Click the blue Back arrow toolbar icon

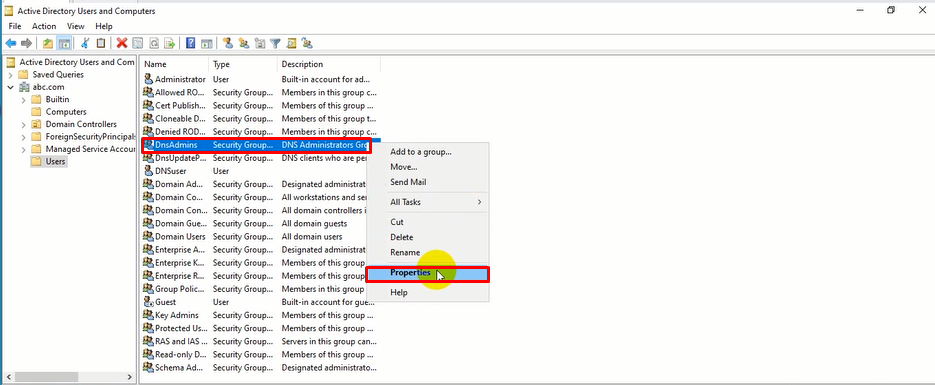point(11,43)
